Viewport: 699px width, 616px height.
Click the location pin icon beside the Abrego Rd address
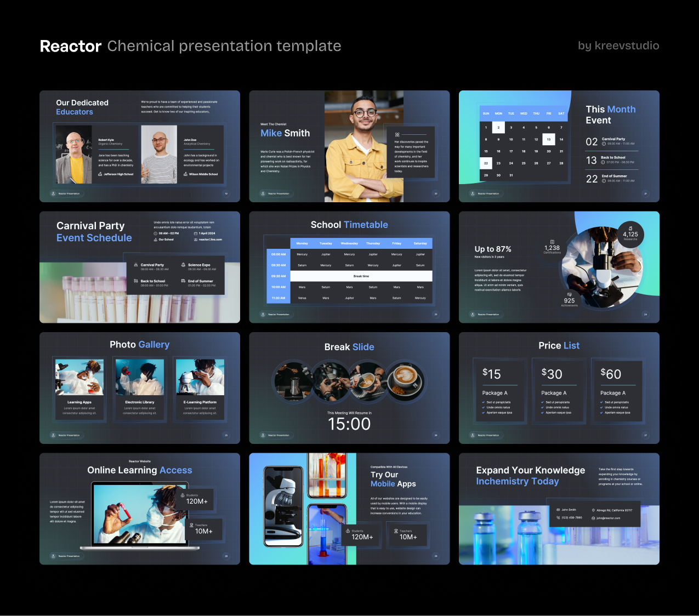(594, 510)
